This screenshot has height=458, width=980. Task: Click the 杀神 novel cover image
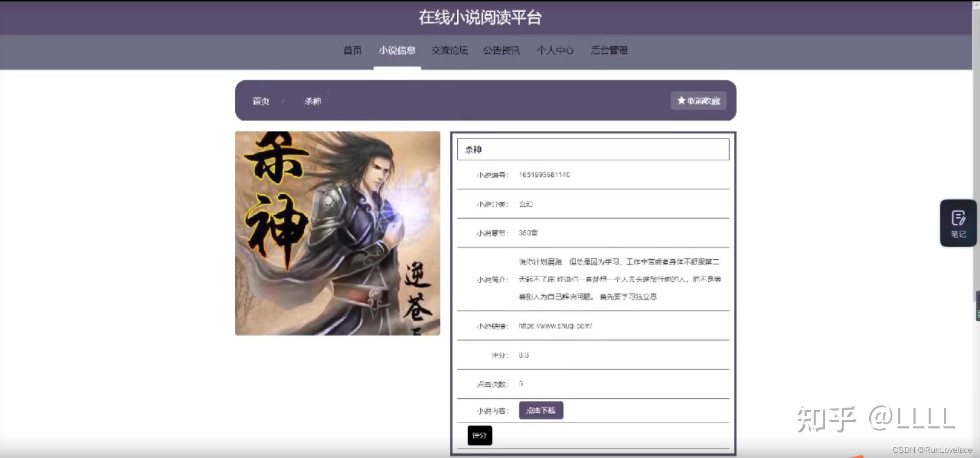click(x=337, y=233)
